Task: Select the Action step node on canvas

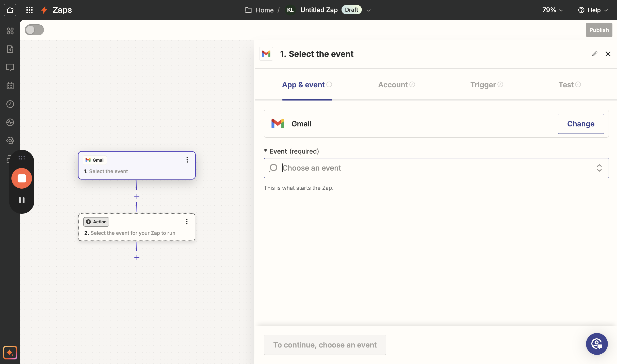Action: tap(137, 227)
